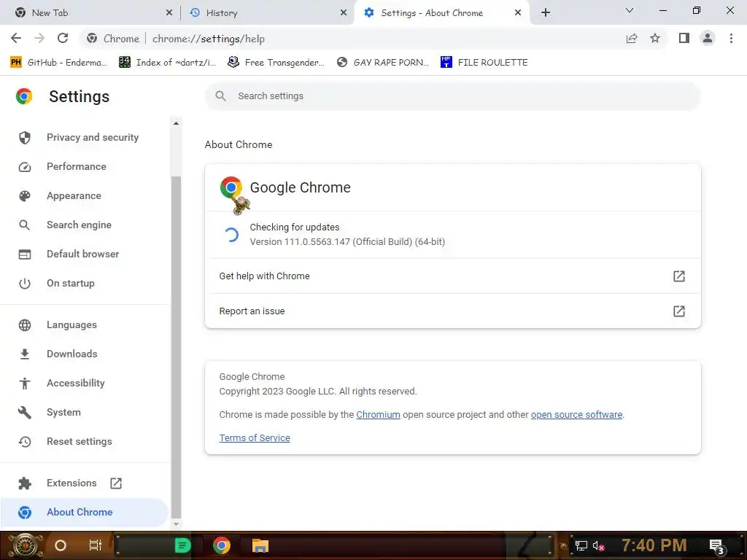Viewport: 747px width, 560px height.
Task: Share this page using the share icon
Action: pyautogui.click(x=632, y=39)
